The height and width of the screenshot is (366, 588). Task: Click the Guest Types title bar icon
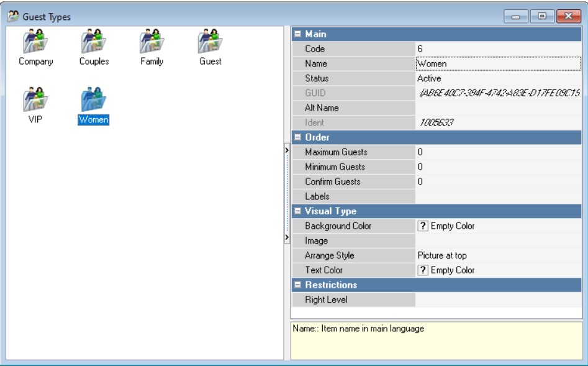pos(12,17)
